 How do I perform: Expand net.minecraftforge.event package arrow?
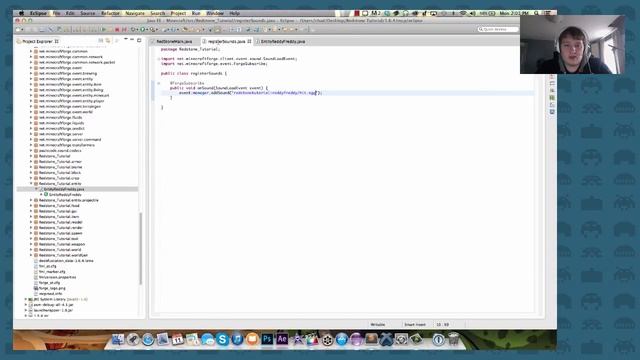(x=31, y=68)
